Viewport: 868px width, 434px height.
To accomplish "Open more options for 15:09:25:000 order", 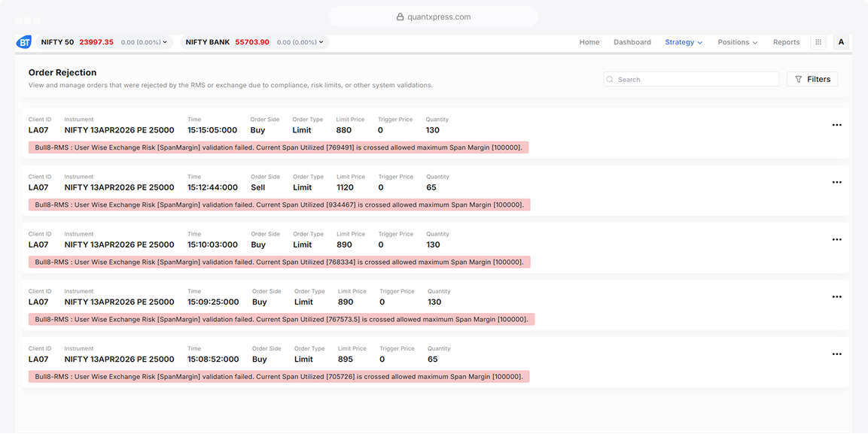I will [x=837, y=297].
